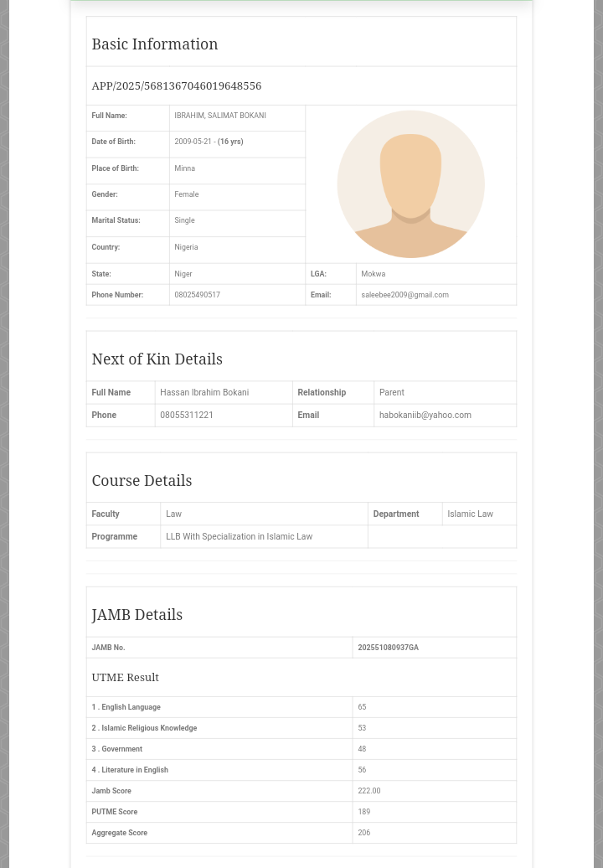Viewport: 603px width, 868px height.
Task: Select the JAMB number 202551080937GA
Action: pyautogui.click(x=388, y=648)
